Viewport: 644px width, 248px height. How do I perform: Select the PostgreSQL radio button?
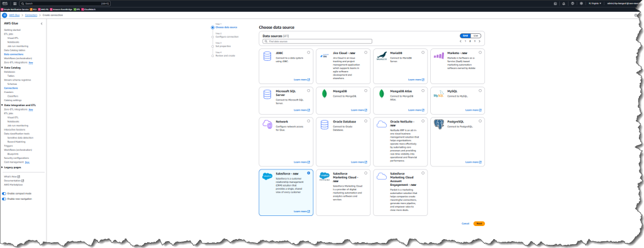480,122
